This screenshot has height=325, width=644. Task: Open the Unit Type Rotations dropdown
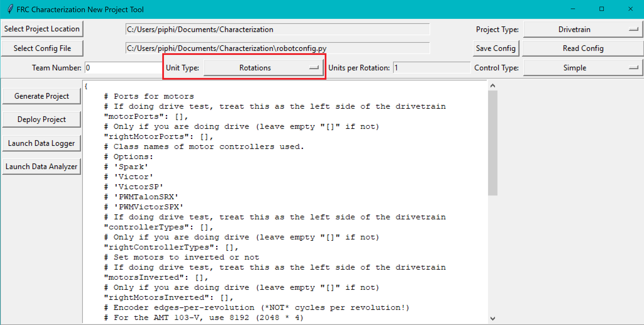tap(264, 68)
